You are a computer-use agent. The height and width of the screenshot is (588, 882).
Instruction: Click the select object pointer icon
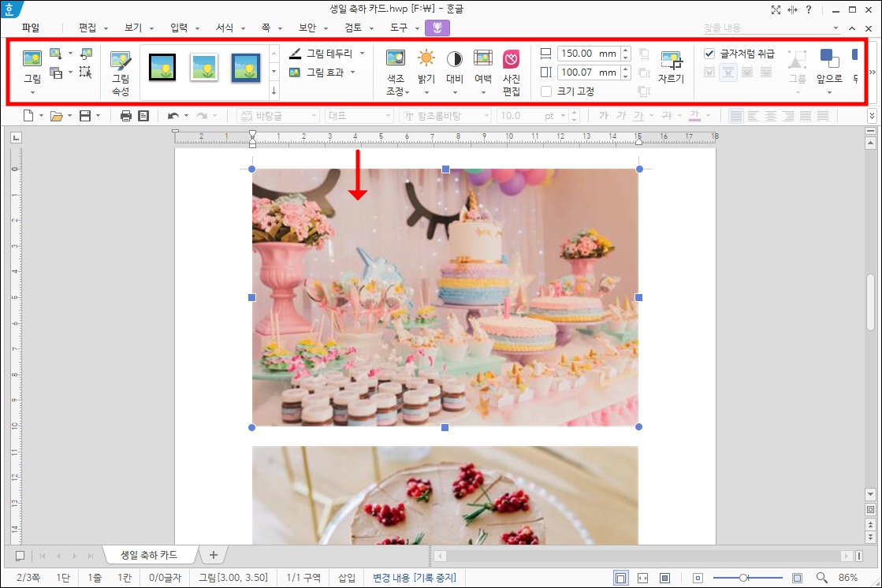pyautogui.click(x=85, y=72)
